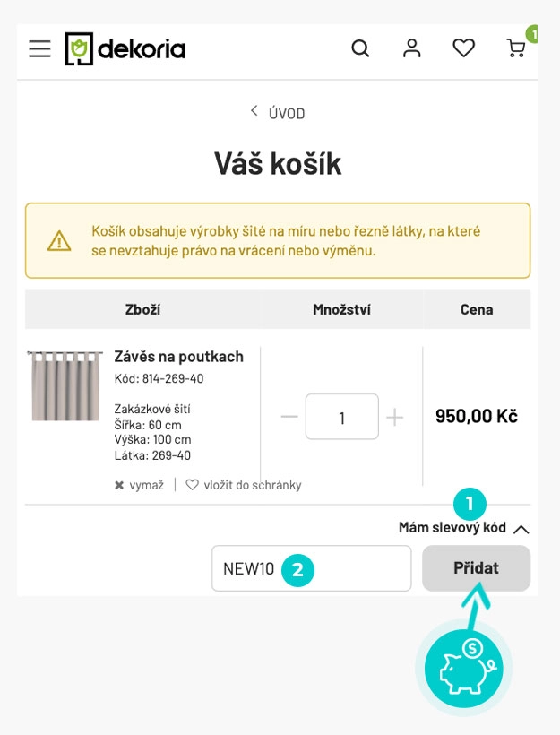Image resolution: width=560 pixels, height=735 pixels.
Task: Open the user account icon
Action: (x=412, y=48)
